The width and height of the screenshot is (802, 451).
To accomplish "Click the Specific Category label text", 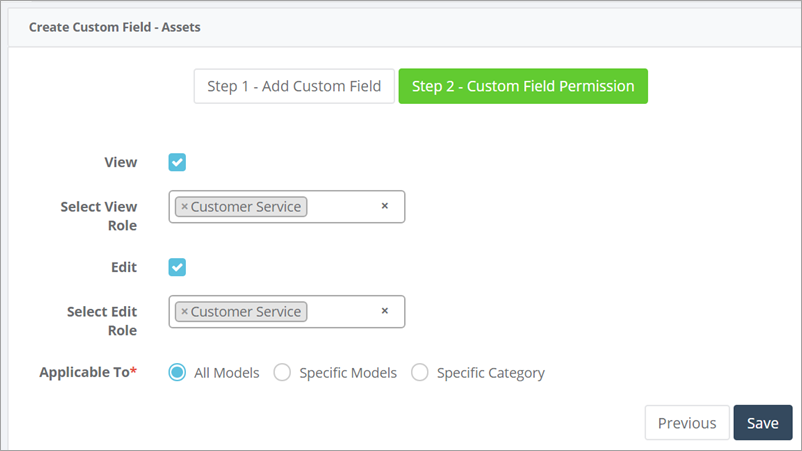I will [x=491, y=373].
